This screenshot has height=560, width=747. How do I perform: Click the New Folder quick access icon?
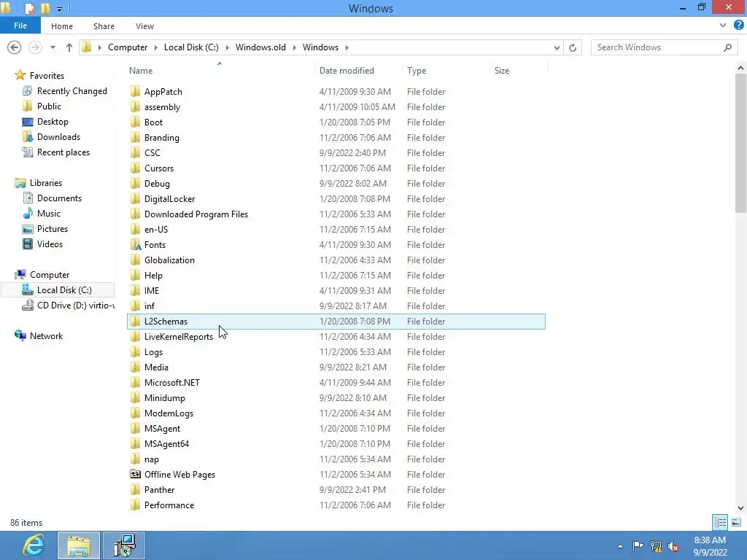pyautogui.click(x=45, y=8)
